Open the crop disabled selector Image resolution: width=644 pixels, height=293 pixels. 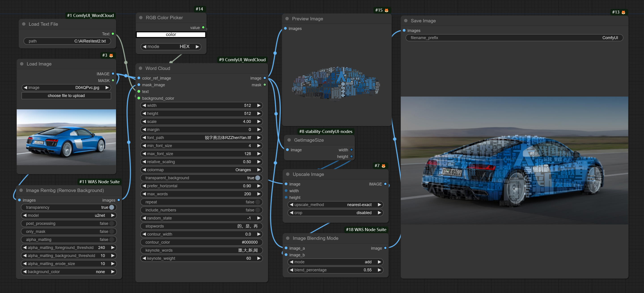(x=335, y=213)
